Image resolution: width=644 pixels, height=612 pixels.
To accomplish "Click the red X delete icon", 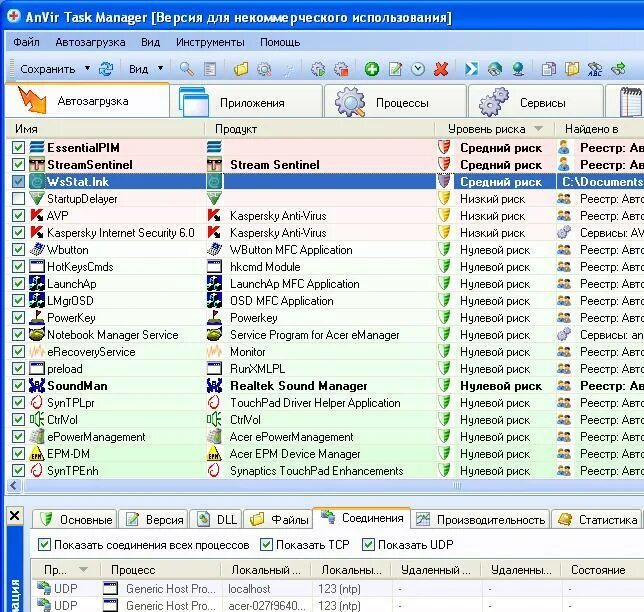I will (441, 69).
